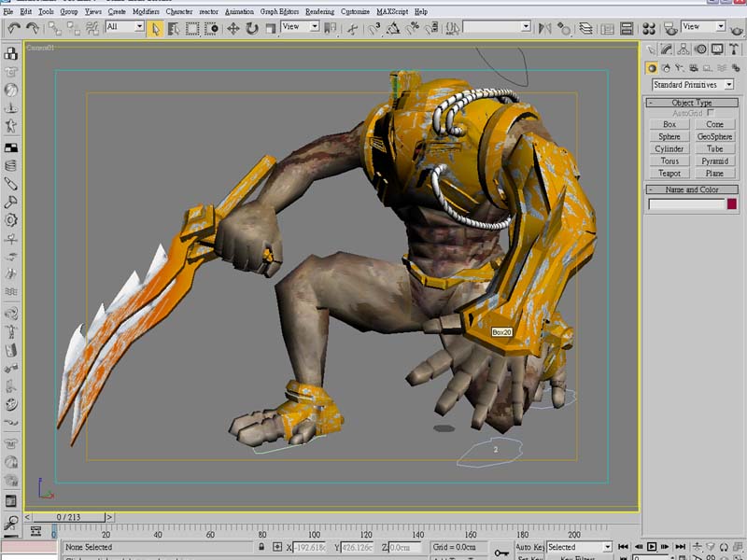The width and height of the screenshot is (747, 560).
Task: Switch to the Display command panel tab
Action: pos(717,49)
